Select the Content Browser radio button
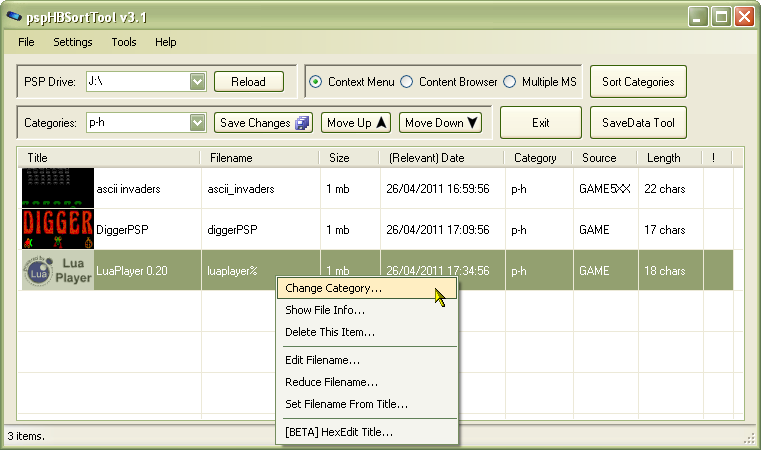 tap(407, 82)
